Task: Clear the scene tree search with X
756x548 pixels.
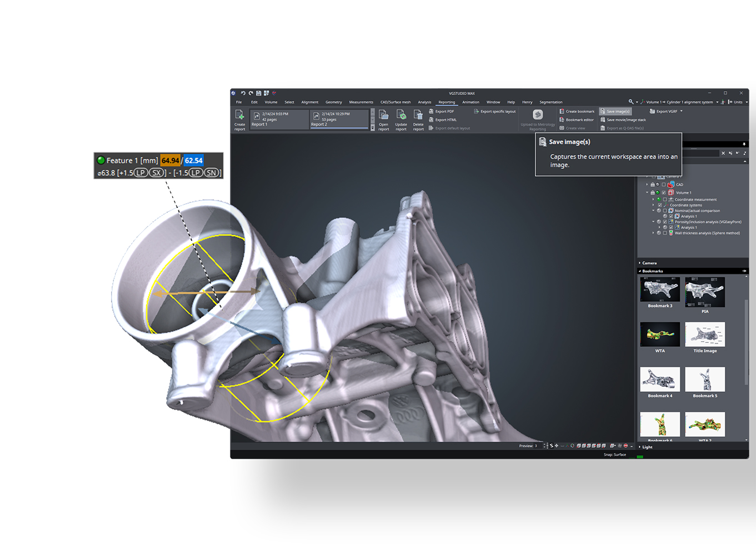Action: coord(723,153)
